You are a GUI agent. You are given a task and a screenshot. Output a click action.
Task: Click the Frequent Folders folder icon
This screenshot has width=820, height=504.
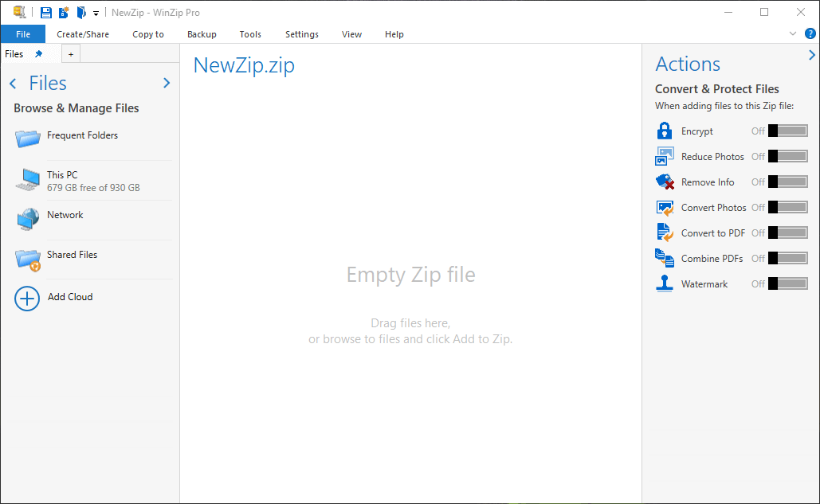tap(28, 139)
